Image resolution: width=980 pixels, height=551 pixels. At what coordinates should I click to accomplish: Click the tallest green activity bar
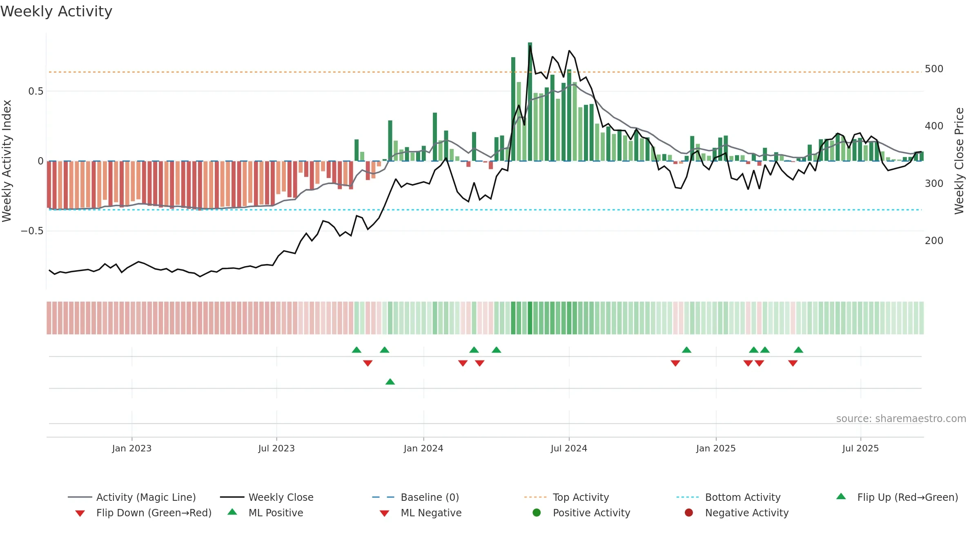(x=530, y=102)
